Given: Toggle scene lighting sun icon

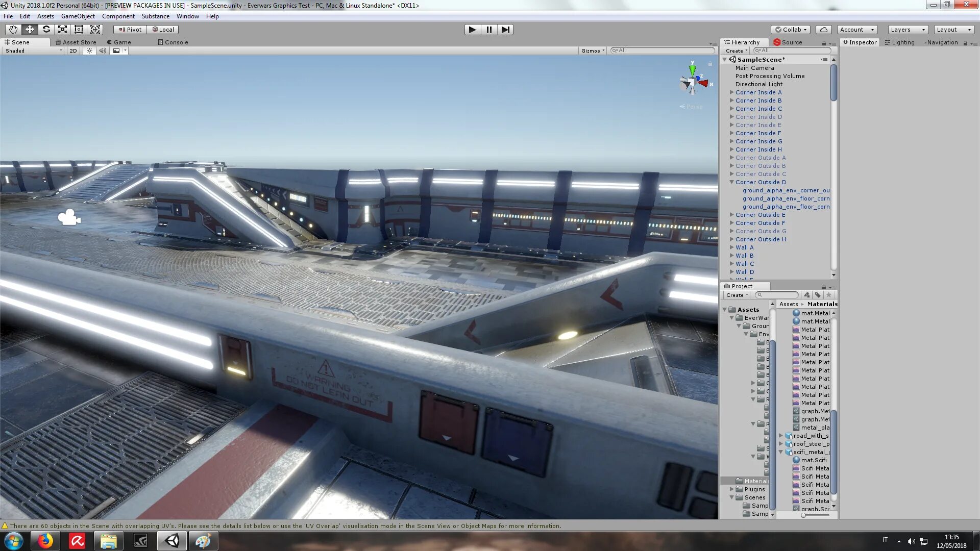Looking at the screenshot, I should coord(90,51).
